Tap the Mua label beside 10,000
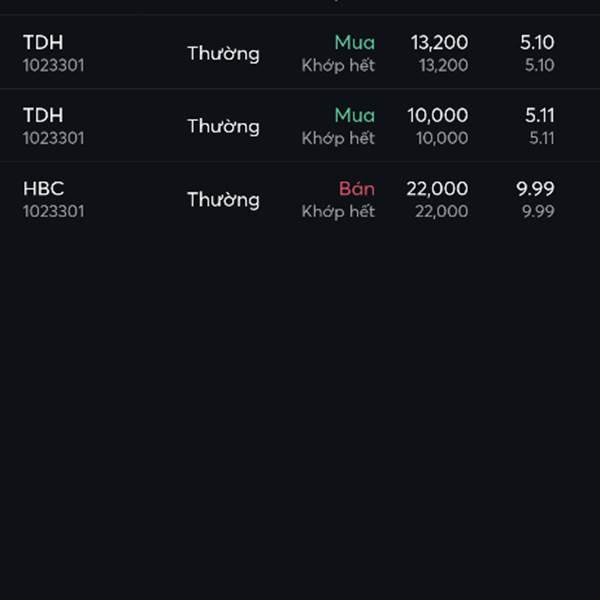The width and height of the screenshot is (600, 600). coord(355,115)
